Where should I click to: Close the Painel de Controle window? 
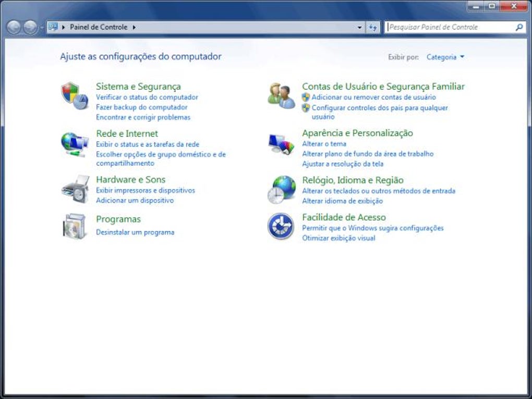[514, 6]
